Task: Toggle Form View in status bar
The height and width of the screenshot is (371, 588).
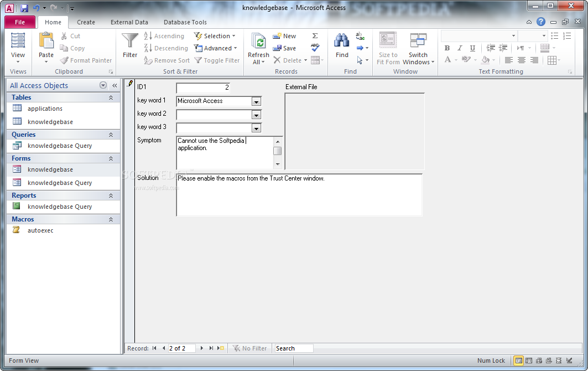Action: point(519,360)
